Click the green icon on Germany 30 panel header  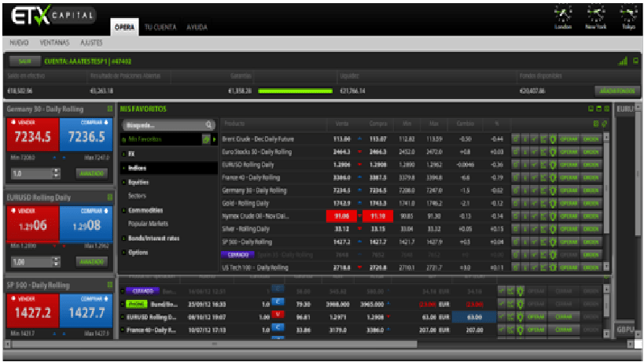[109, 109]
